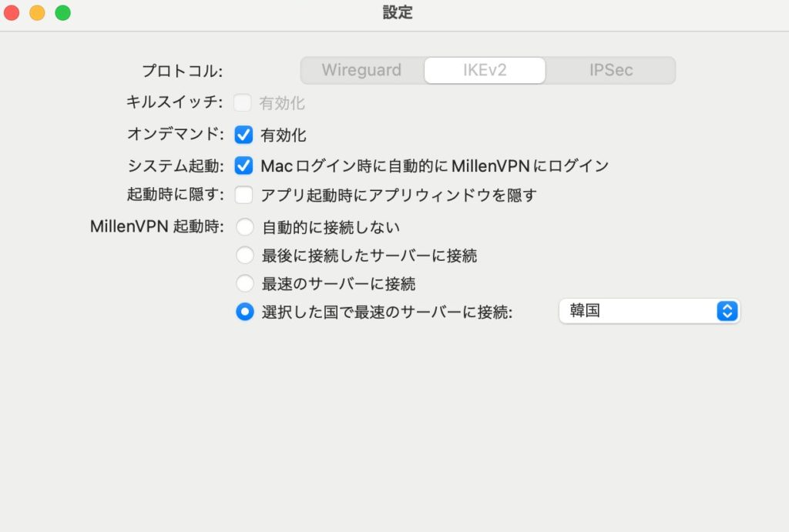Choose to connect to the last used server
Screen dimensions: 789x532
tap(245, 255)
